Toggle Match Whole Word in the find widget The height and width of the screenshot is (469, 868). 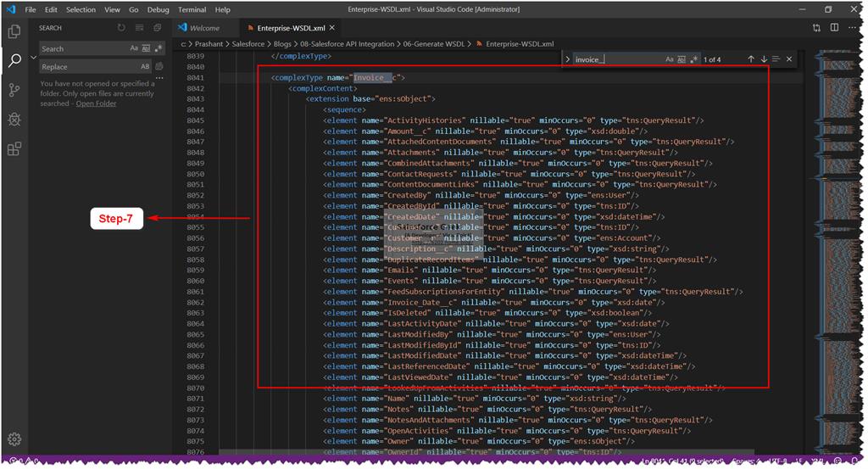coord(682,59)
